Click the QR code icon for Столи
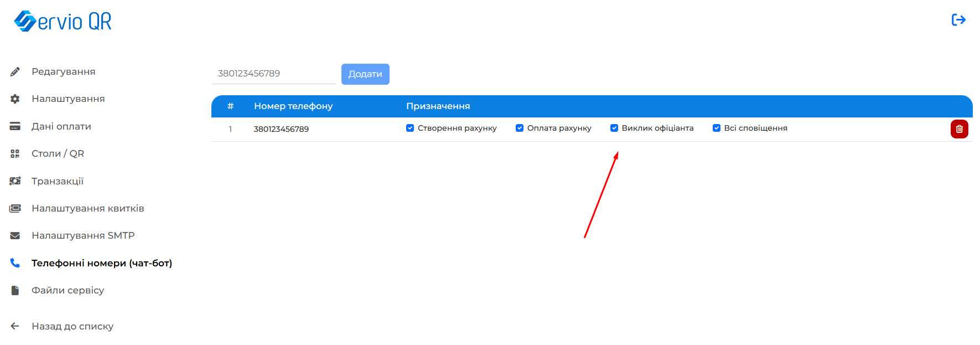The image size is (980, 345). point(15,154)
